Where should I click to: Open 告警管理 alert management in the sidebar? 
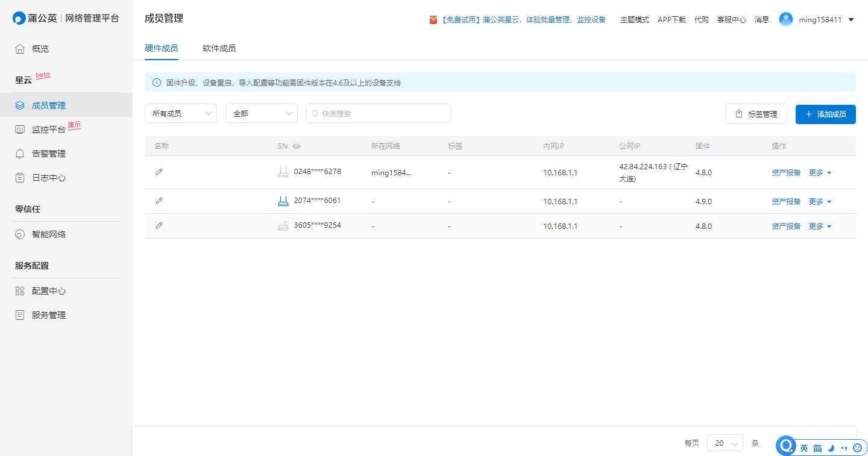point(48,154)
